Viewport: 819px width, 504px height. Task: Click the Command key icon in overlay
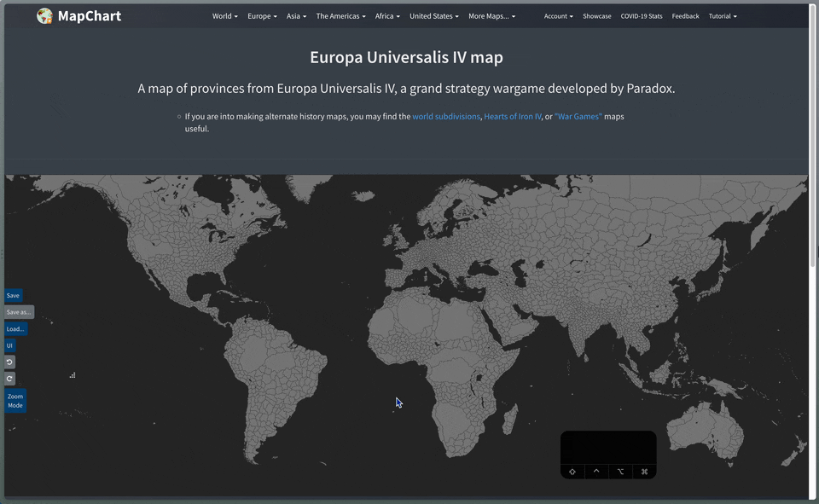click(x=644, y=472)
